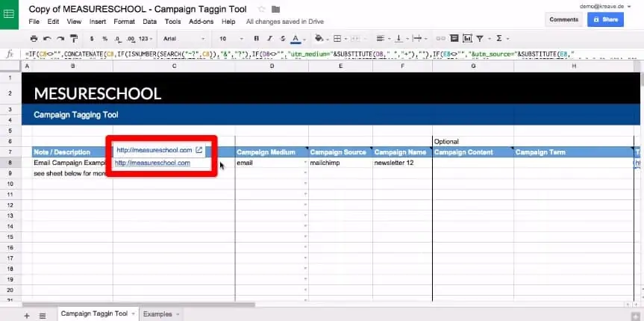Click the Redo arrow icon
Image resolution: width=644 pixels, height=321 pixels.
coord(60,39)
